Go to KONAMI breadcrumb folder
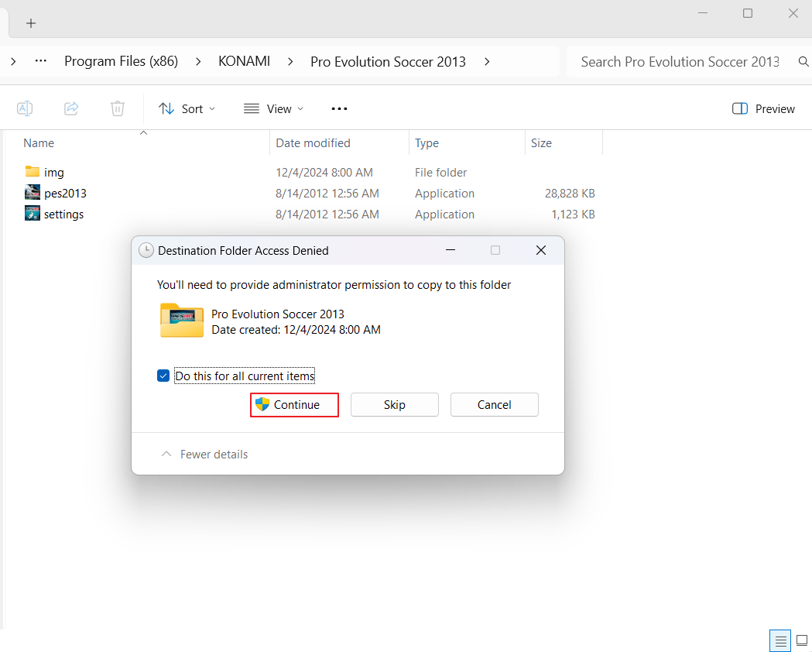The image size is (812, 652). [x=245, y=61]
